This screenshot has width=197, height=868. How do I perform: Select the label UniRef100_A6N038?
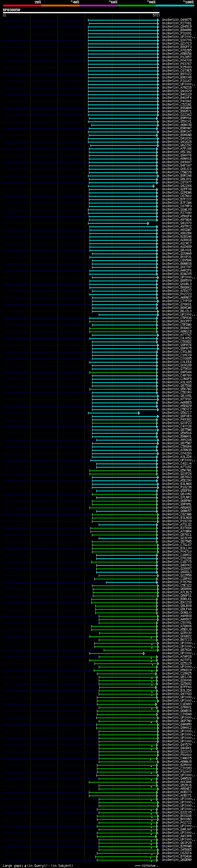[x=176, y=125]
